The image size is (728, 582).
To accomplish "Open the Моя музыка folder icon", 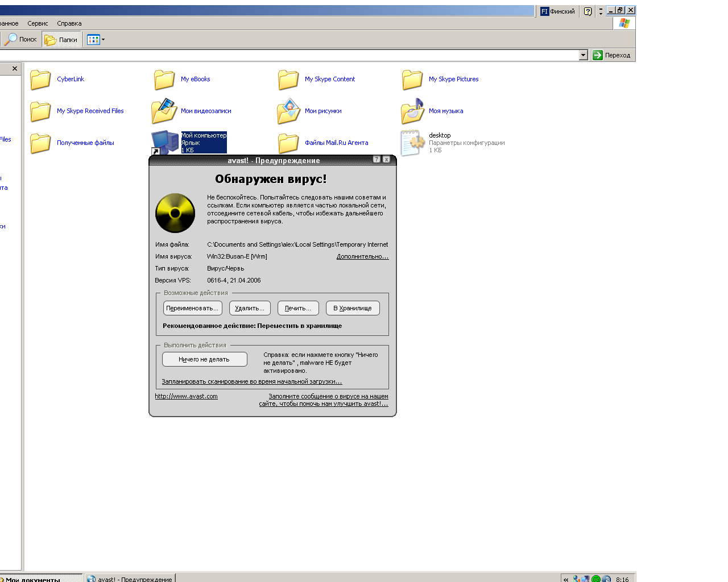I will [x=412, y=111].
